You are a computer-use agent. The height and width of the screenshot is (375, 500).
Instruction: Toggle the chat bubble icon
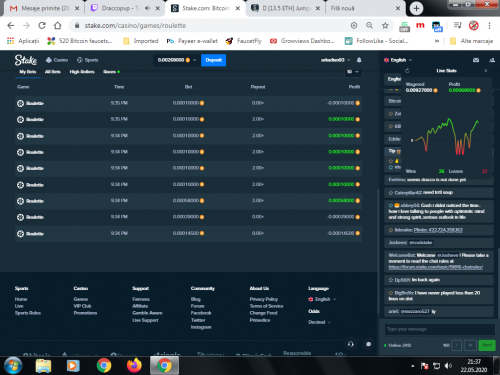point(368,344)
